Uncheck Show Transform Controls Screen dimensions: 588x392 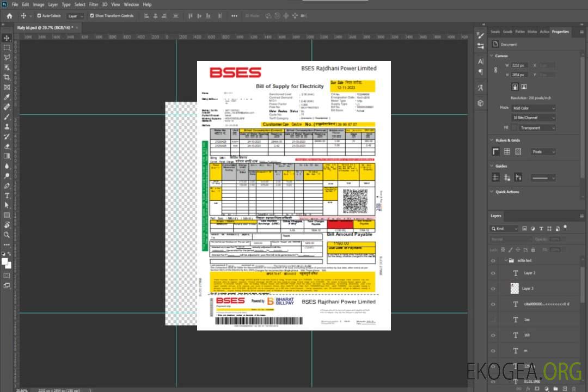[91, 16]
